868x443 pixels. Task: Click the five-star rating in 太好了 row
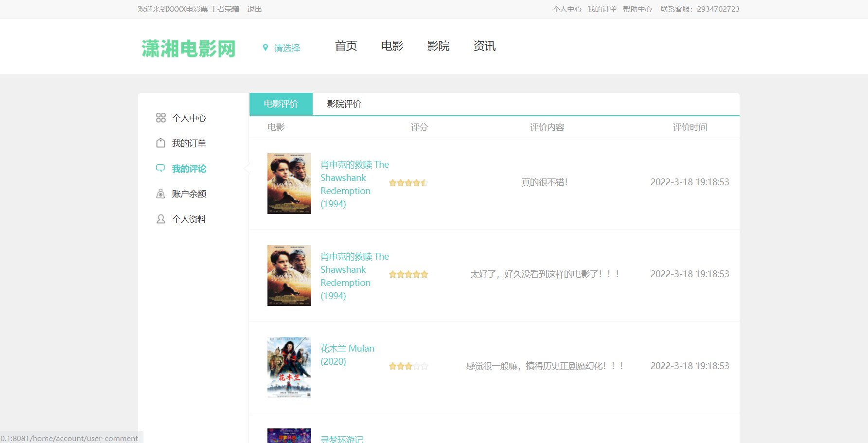[x=408, y=274]
